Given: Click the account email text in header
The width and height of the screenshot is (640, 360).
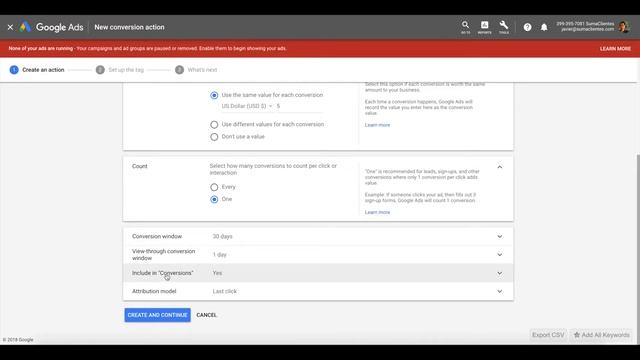Looking at the screenshot, I should [x=587, y=29].
